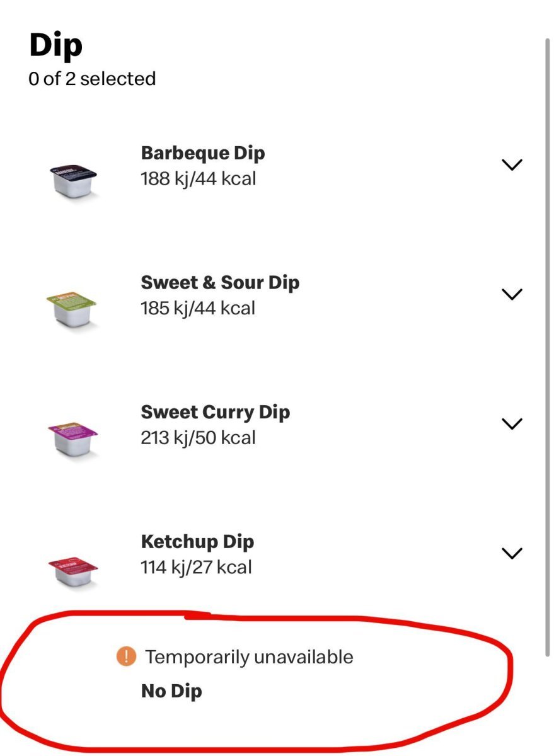The image size is (554, 756).
Task: Select the No Dip option
Action: [x=171, y=691]
